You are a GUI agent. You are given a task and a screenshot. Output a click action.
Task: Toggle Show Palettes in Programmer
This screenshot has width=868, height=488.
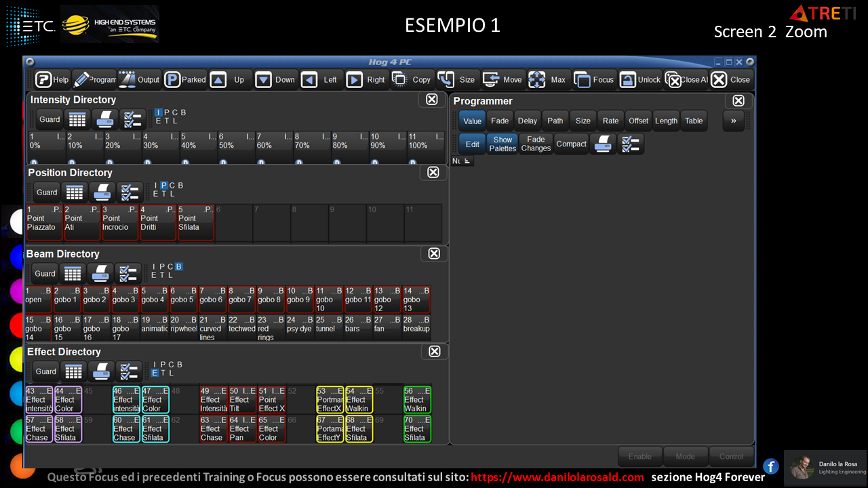(502, 144)
